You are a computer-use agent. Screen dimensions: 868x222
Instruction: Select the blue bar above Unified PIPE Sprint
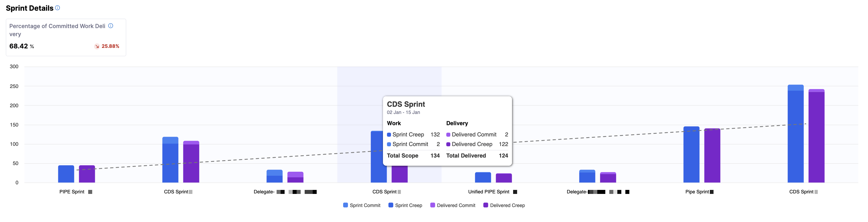click(x=483, y=177)
